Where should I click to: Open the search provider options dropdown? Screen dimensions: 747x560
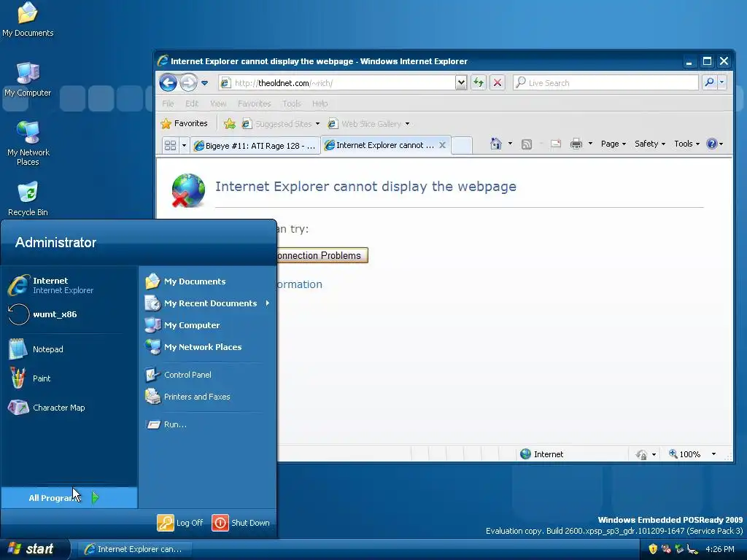tap(721, 83)
